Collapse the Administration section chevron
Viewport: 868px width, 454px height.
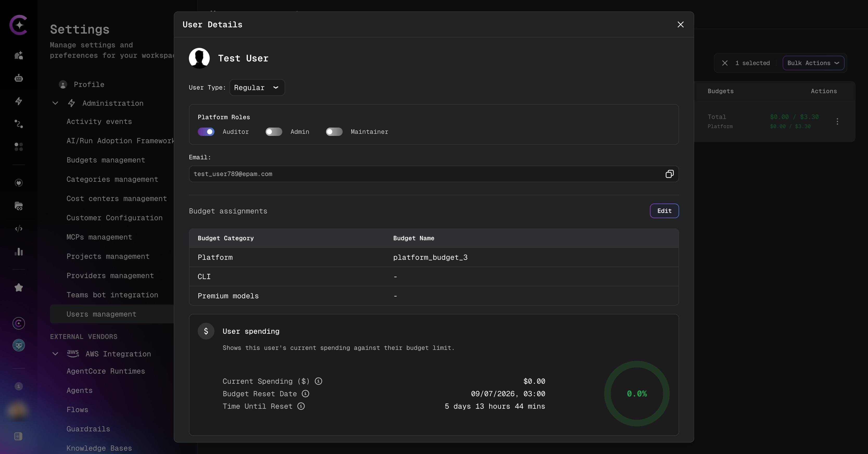[x=55, y=103]
